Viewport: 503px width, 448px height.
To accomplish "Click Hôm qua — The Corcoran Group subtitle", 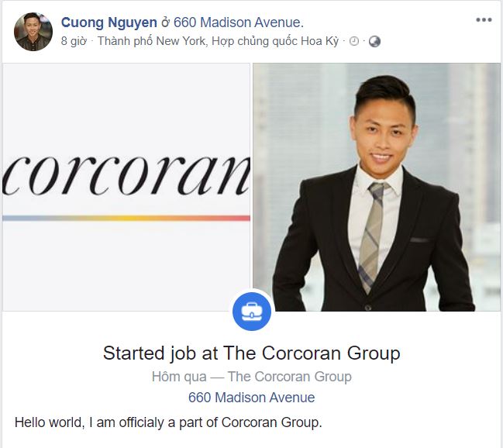I will pyautogui.click(x=251, y=377).
